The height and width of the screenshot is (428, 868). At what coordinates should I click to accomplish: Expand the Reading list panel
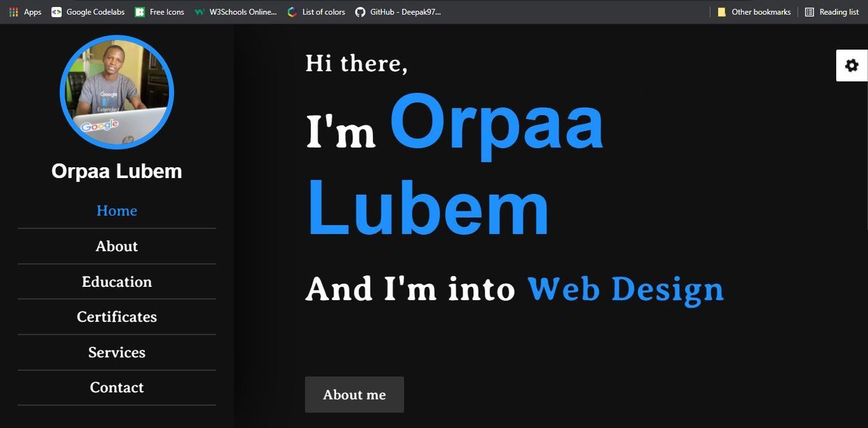(831, 11)
